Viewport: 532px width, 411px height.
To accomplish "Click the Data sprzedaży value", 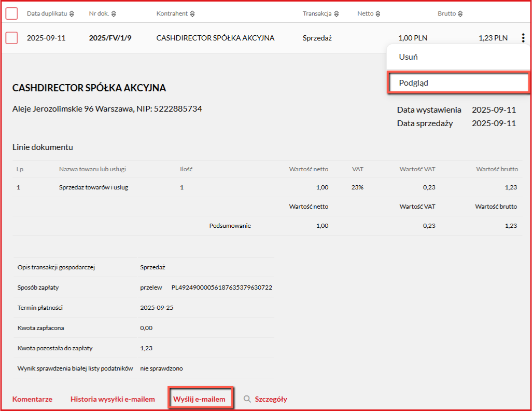I will coord(494,124).
